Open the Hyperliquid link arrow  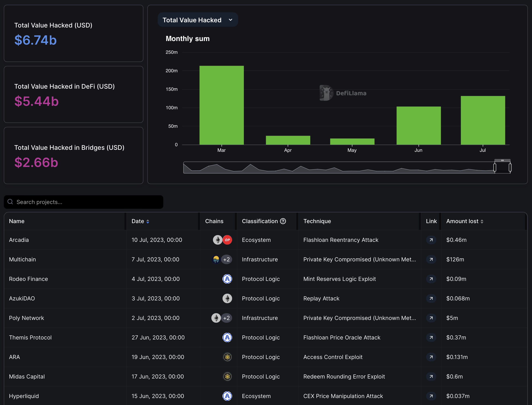pyautogui.click(x=431, y=396)
